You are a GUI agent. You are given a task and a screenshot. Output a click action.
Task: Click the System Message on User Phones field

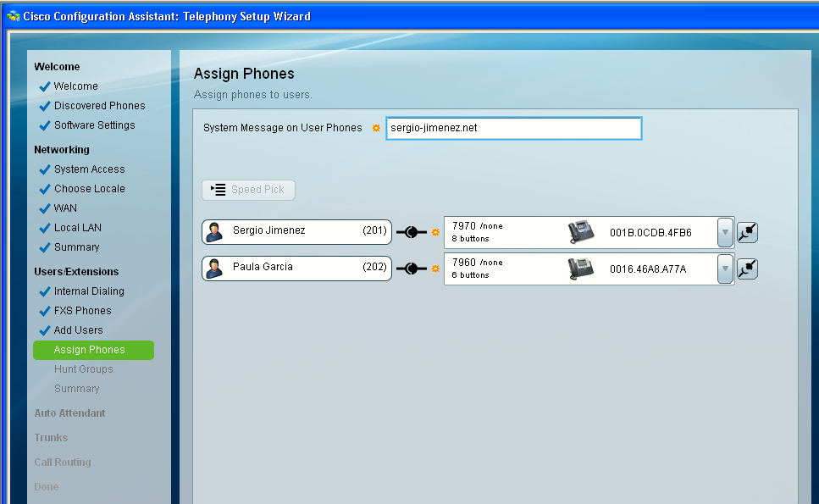tap(513, 128)
